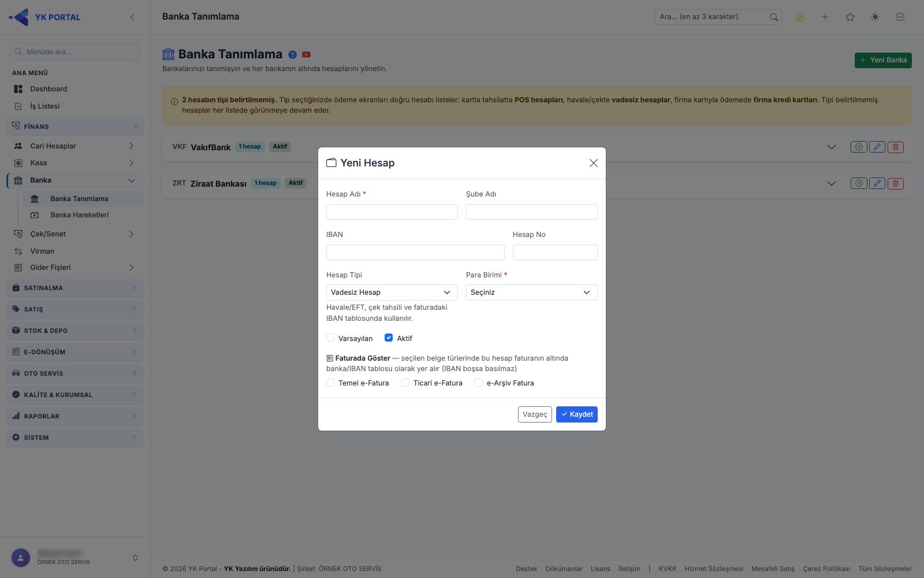924x578 pixels.
Task: Expand the Ziraat Bankası row chevron
Action: (x=832, y=183)
